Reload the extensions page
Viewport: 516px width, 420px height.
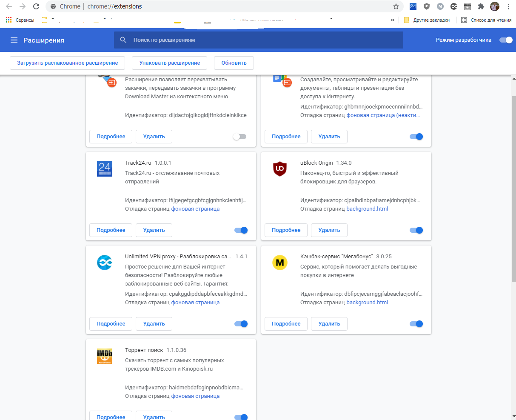point(36,6)
